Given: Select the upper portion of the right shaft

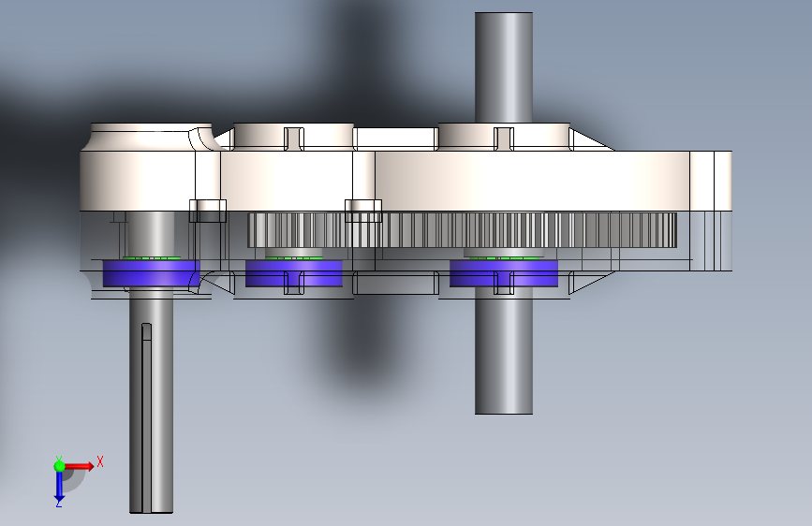Looking at the screenshot, I should [504, 67].
